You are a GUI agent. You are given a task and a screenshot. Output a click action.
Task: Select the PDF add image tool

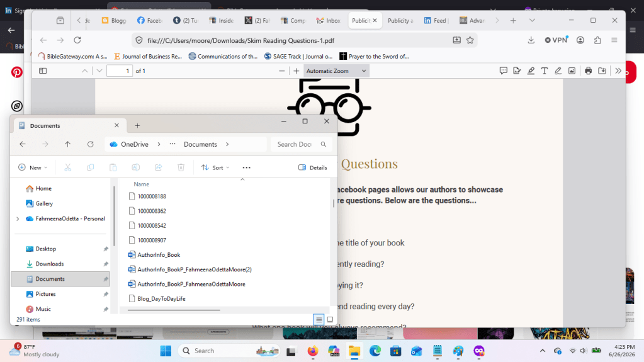tap(572, 71)
